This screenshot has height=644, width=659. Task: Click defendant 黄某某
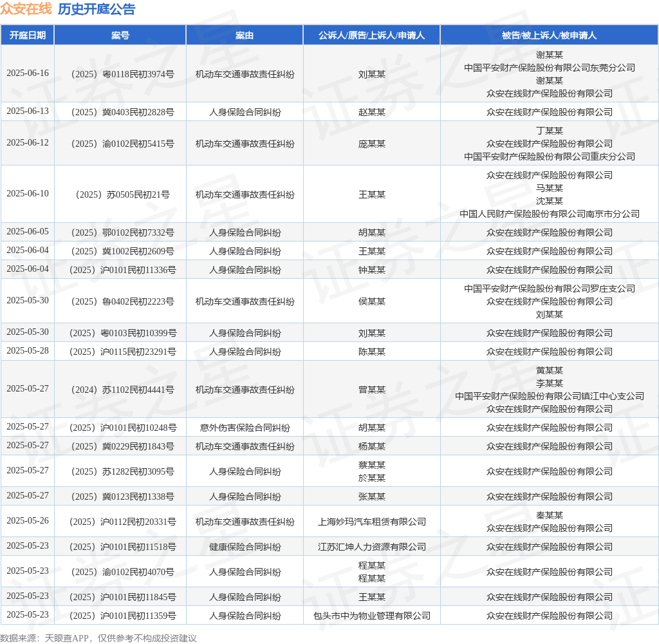(x=550, y=370)
